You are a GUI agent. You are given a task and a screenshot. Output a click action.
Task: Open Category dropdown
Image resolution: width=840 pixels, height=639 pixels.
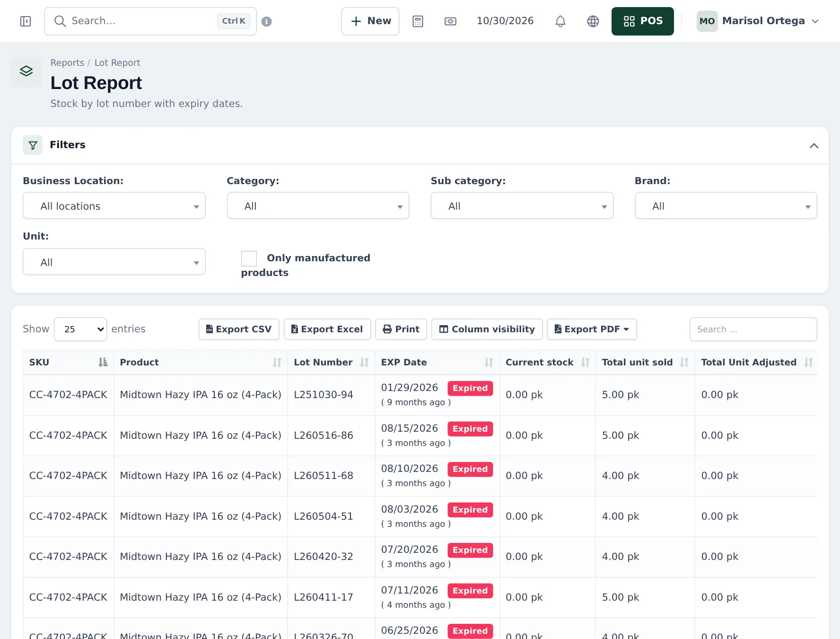318,206
